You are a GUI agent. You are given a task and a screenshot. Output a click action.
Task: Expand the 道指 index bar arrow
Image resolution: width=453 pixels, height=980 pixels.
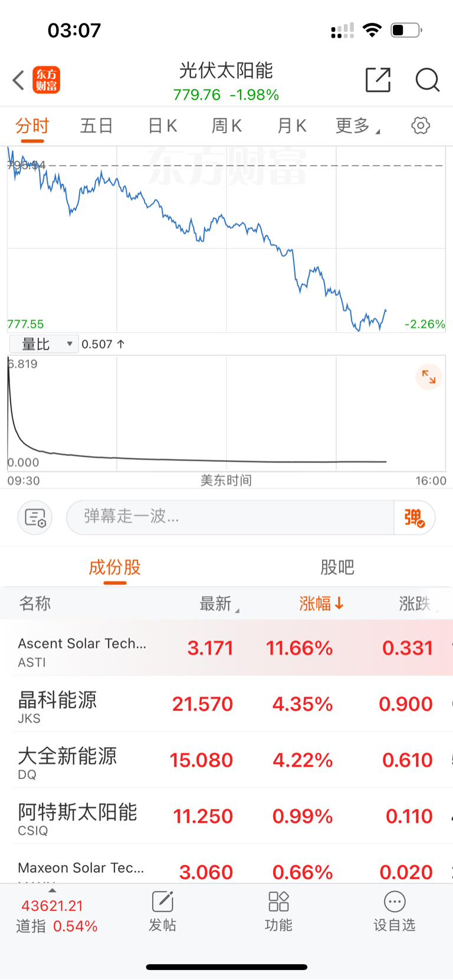pos(52,890)
